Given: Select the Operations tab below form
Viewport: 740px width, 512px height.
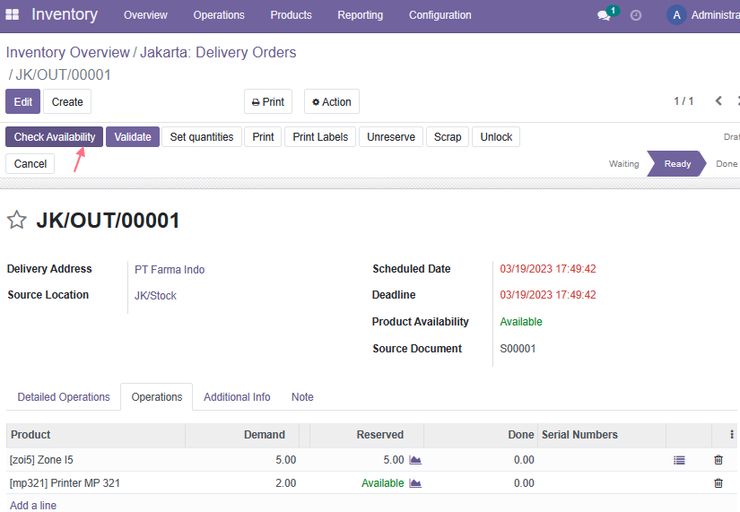Looking at the screenshot, I should click(157, 397).
